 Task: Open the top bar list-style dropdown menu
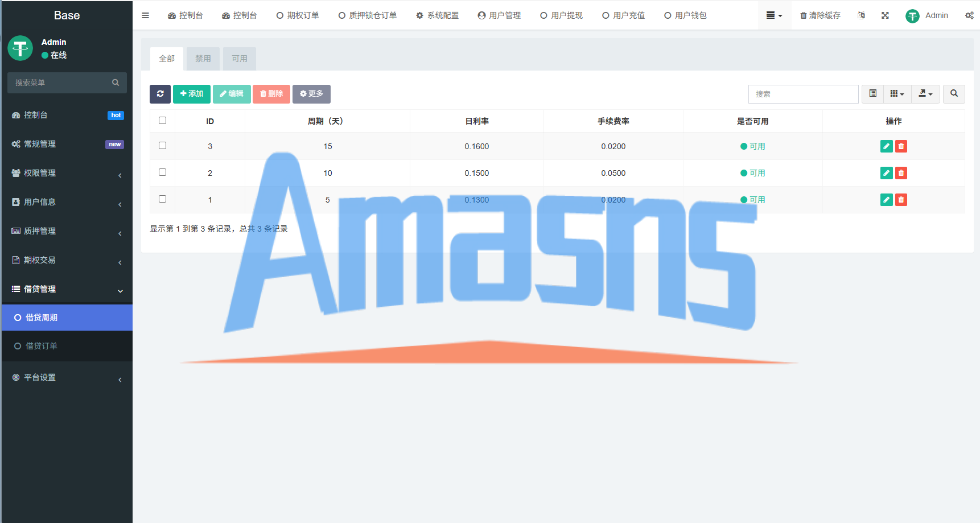point(774,15)
